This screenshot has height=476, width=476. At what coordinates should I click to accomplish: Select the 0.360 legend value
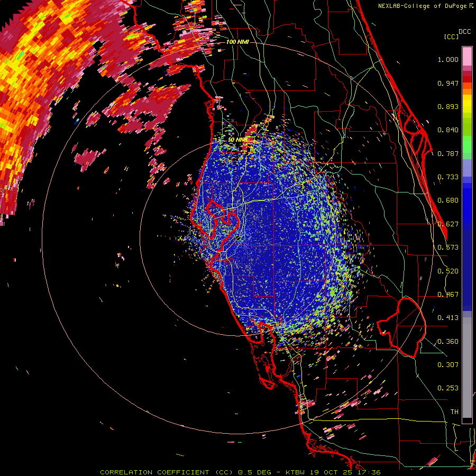point(448,342)
